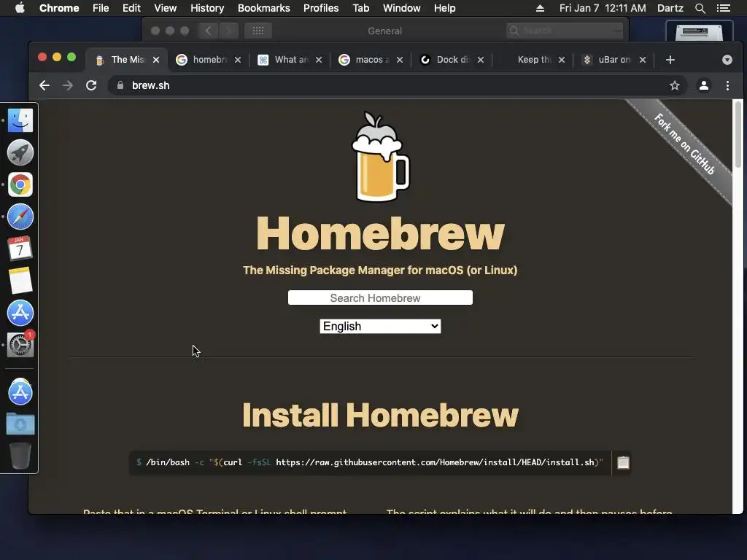Focus the Search Homebrew field
The height and width of the screenshot is (560, 747).
[x=380, y=297]
